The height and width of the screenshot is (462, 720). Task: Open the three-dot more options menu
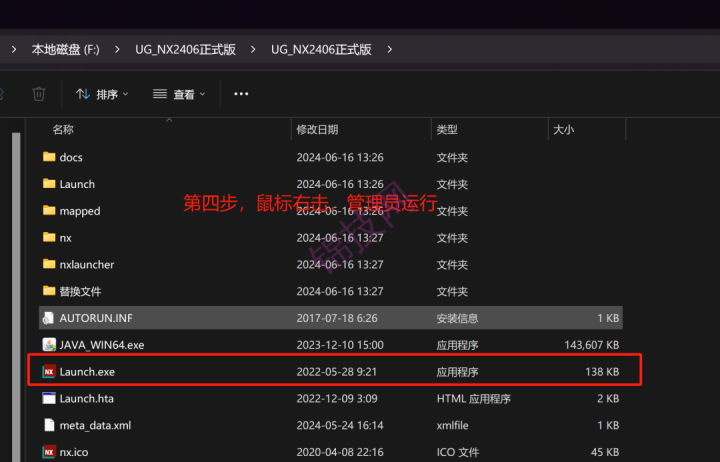click(241, 94)
